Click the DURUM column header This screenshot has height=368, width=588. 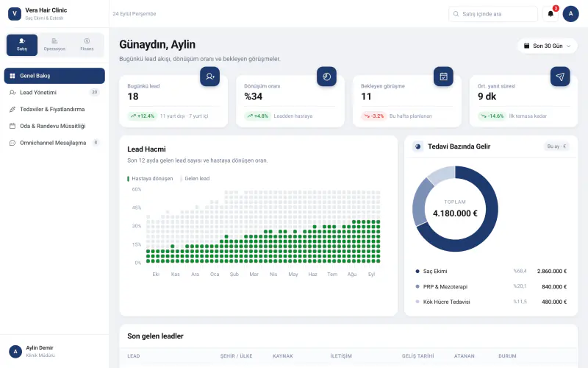507,356
